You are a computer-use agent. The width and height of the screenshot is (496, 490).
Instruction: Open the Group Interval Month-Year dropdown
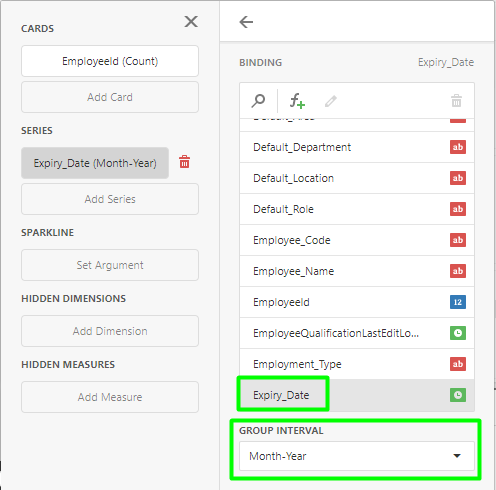pos(357,456)
